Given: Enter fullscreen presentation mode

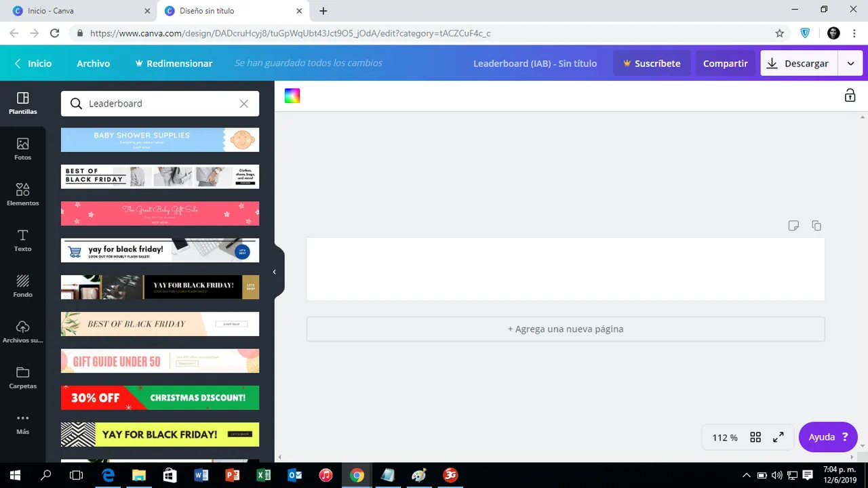Looking at the screenshot, I should pos(778,437).
